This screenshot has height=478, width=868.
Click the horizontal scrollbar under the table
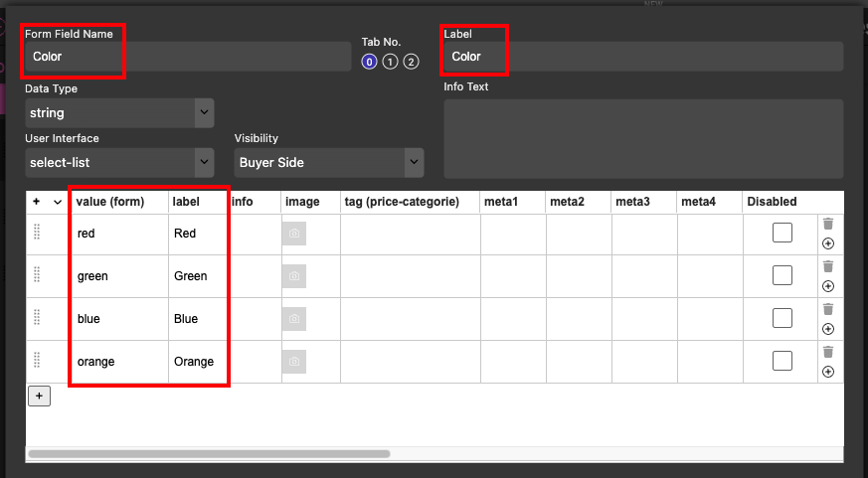click(x=209, y=454)
